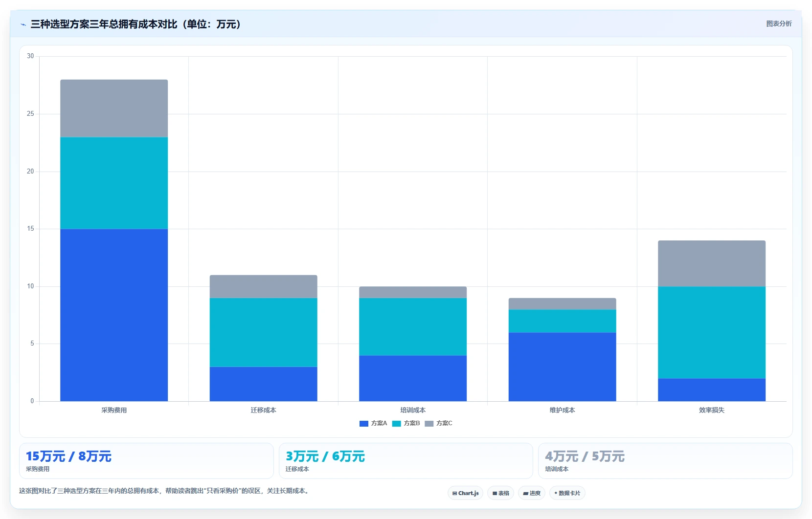This screenshot has width=812, height=519.
Task: Click the gray 方案C segment of 采购费用 bar
Action: click(x=114, y=108)
